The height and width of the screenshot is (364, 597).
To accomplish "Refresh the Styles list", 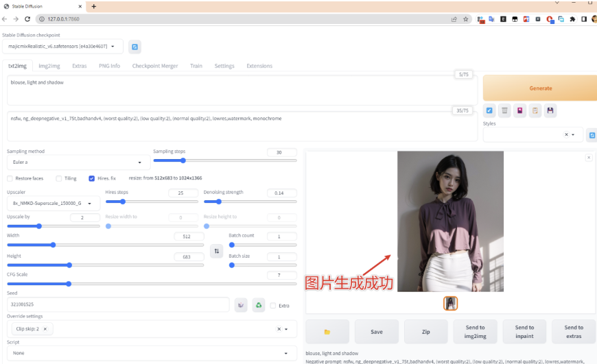I will coord(592,135).
